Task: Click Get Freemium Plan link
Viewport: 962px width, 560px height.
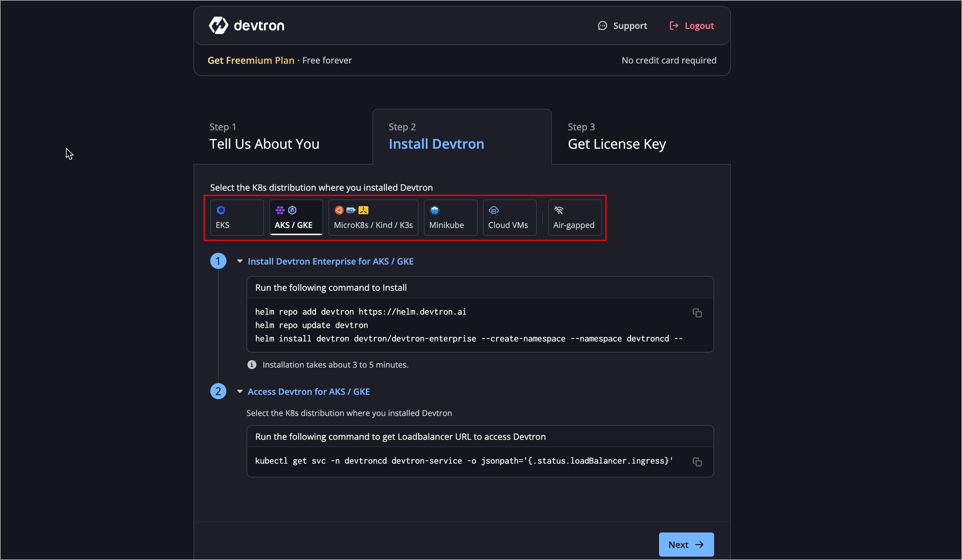Action: point(251,60)
